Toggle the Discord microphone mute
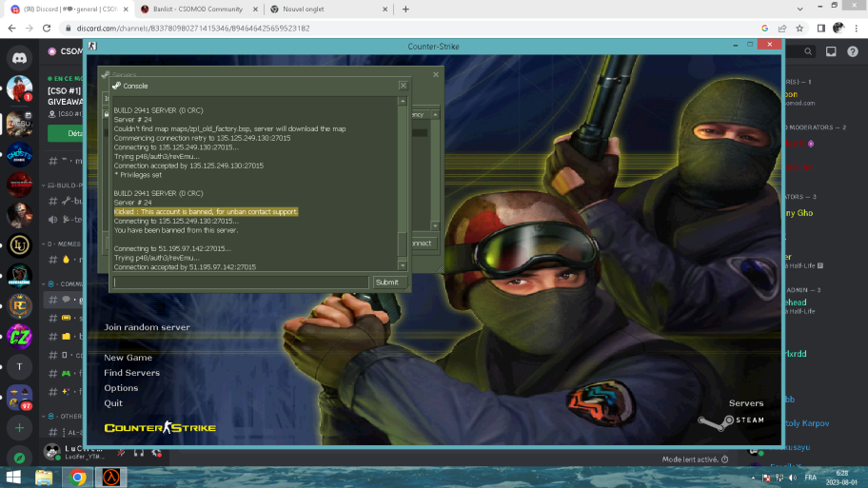This screenshot has height=488, width=868. [121, 453]
